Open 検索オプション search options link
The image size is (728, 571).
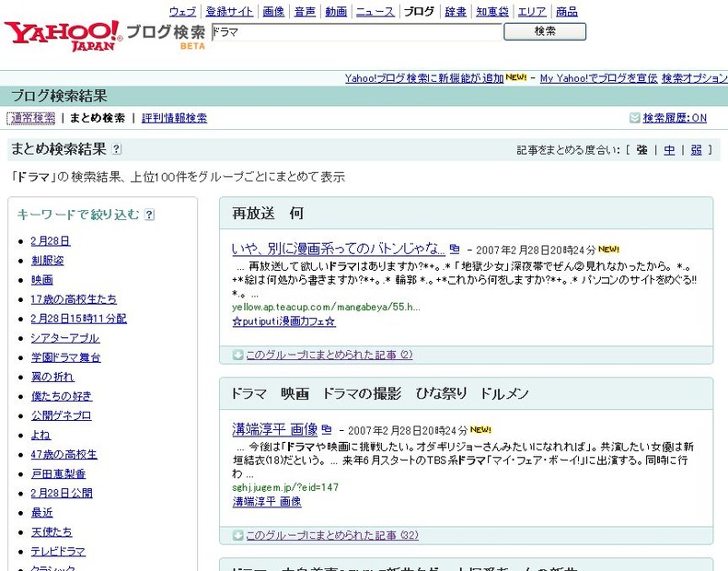point(694,78)
